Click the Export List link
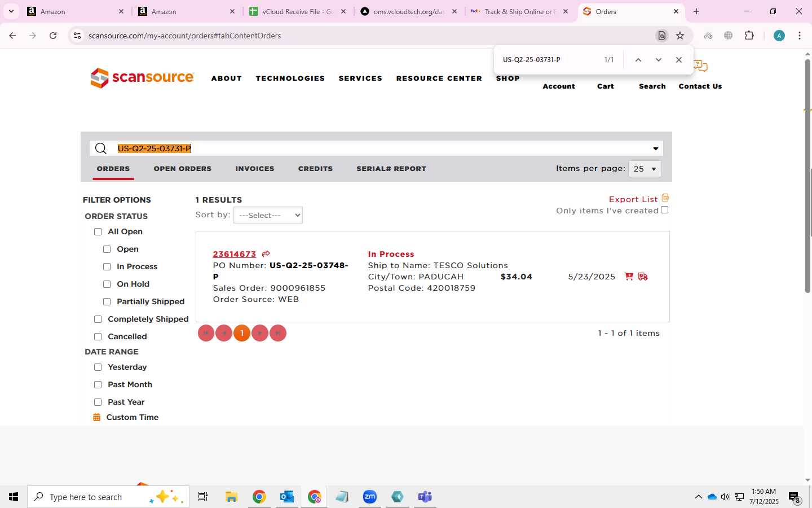Image resolution: width=812 pixels, height=508 pixels. pyautogui.click(x=633, y=199)
